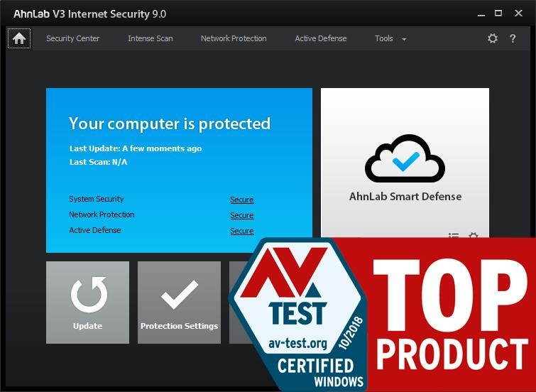Go to the Home screen icon
The width and height of the screenshot is (536, 392).
(19, 38)
